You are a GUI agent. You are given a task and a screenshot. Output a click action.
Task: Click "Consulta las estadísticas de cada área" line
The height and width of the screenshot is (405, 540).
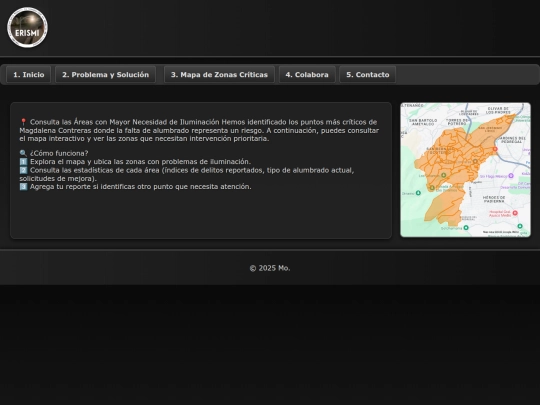pos(187,174)
